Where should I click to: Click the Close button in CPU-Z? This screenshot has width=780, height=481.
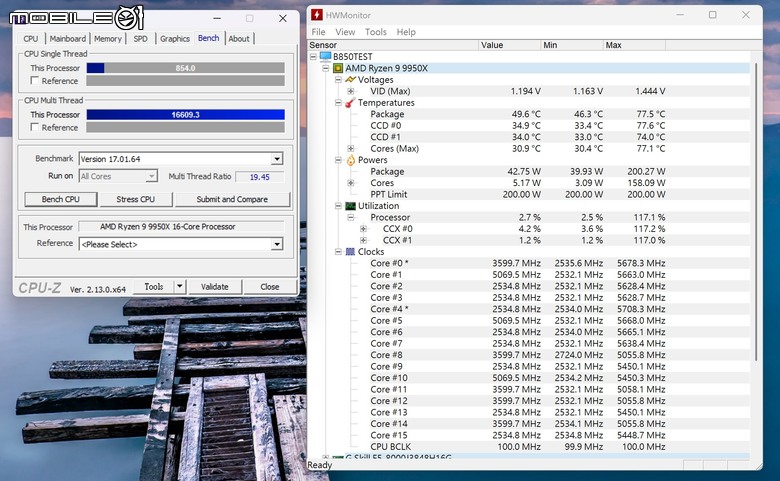pos(270,287)
